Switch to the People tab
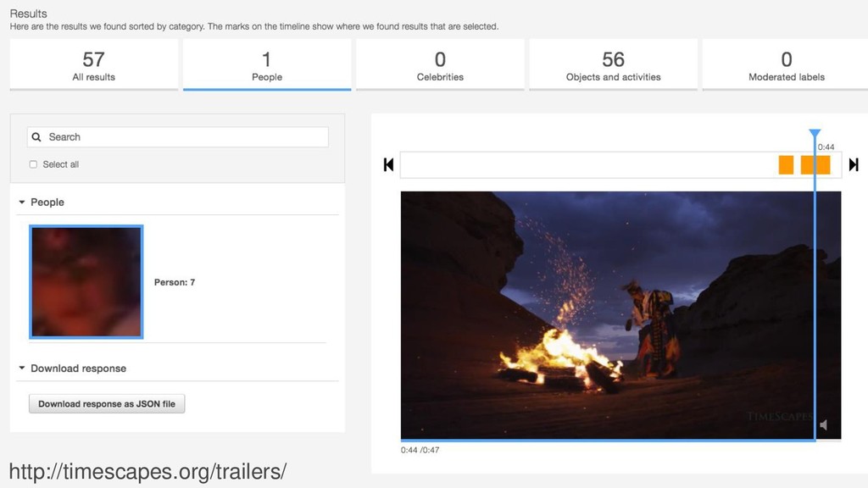Image resolution: width=868 pixels, height=488 pixels. click(267, 64)
